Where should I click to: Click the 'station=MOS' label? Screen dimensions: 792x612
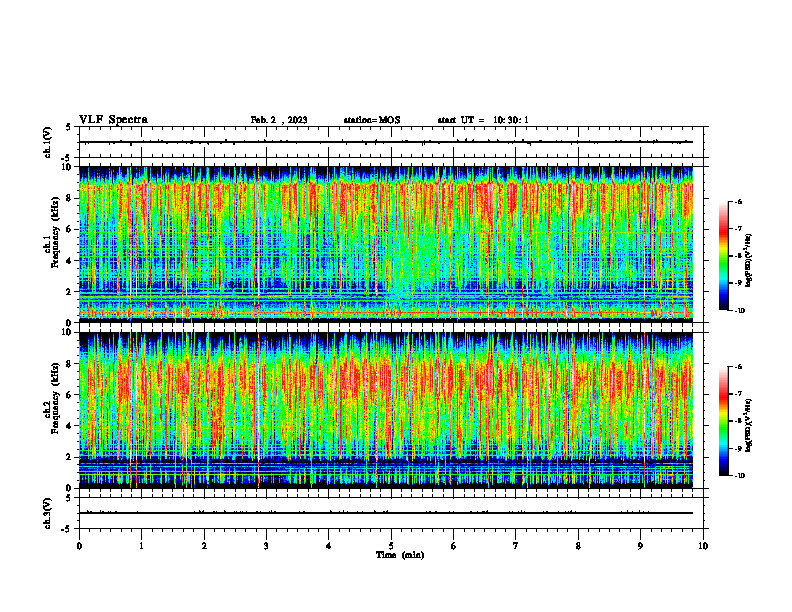tap(372, 120)
